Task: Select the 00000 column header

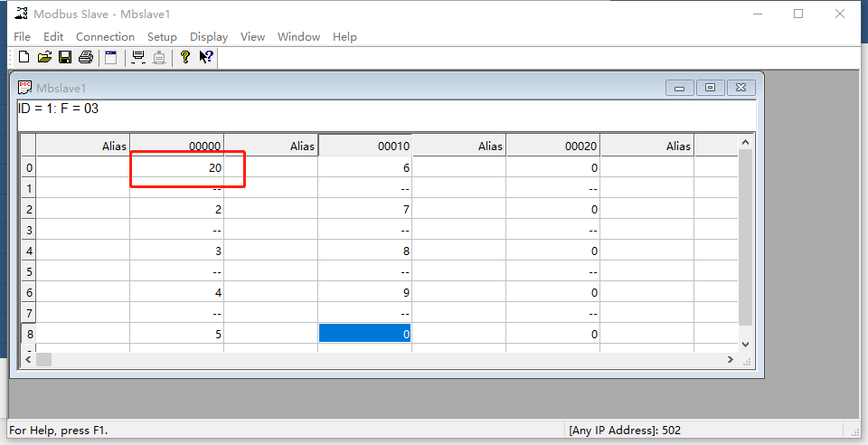Action: (x=176, y=146)
